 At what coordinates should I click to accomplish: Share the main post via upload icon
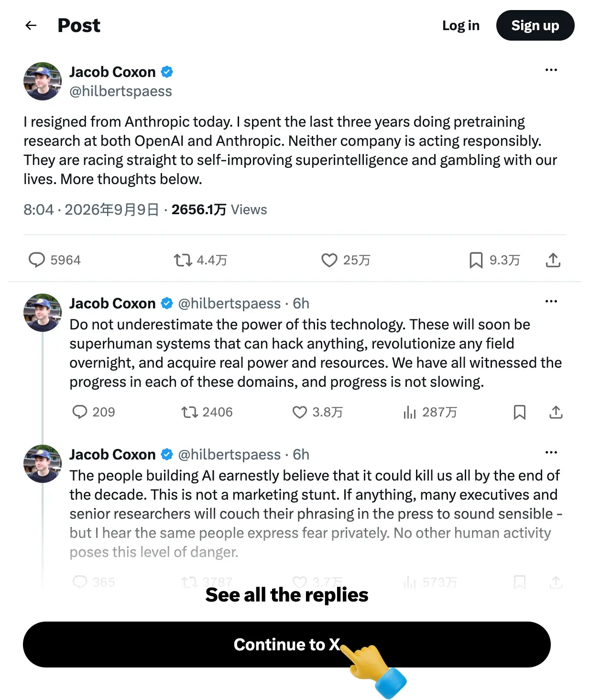coord(553,260)
